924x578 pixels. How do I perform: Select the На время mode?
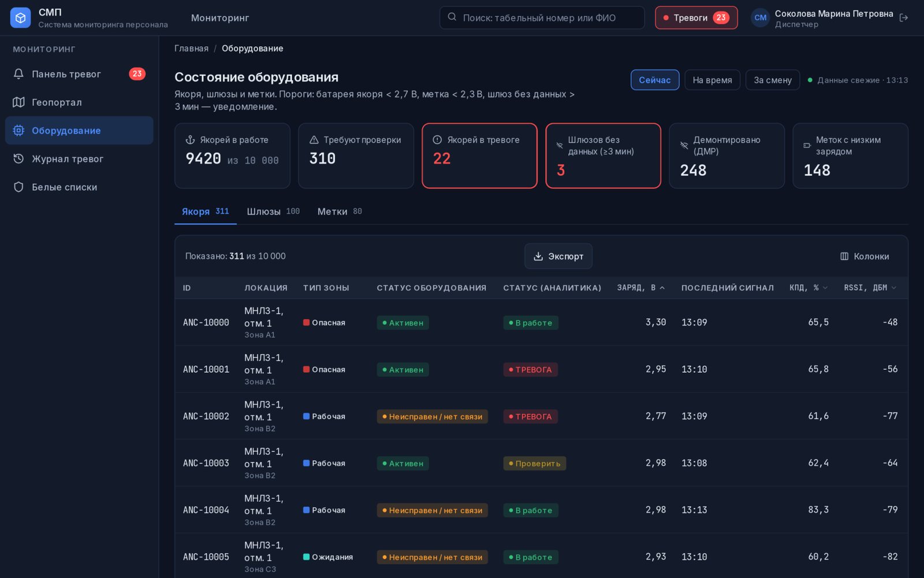(712, 80)
